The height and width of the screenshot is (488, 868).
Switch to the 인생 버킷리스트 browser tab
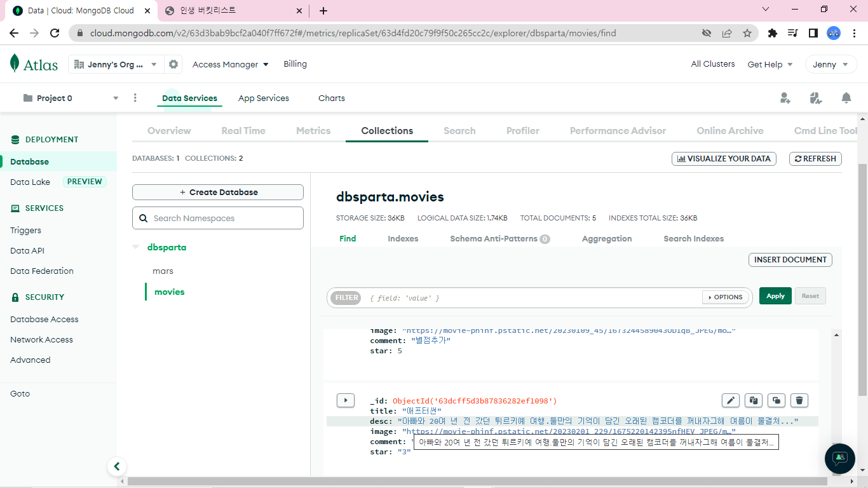233,11
